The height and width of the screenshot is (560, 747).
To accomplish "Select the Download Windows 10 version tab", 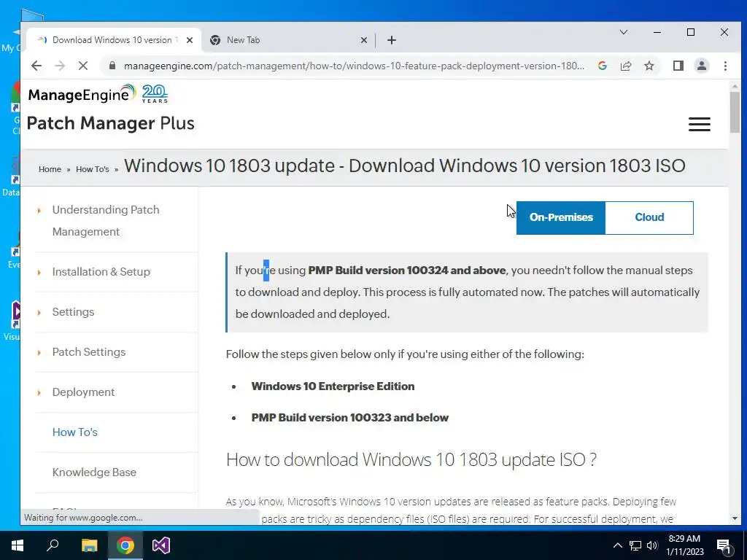I will pos(112,40).
